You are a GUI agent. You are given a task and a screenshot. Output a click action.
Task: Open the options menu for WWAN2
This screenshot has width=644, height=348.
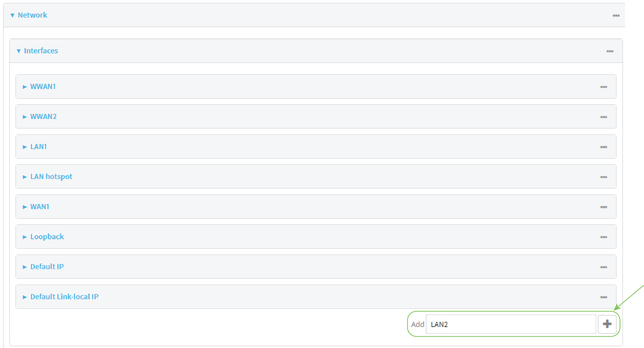[x=604, y=117]
